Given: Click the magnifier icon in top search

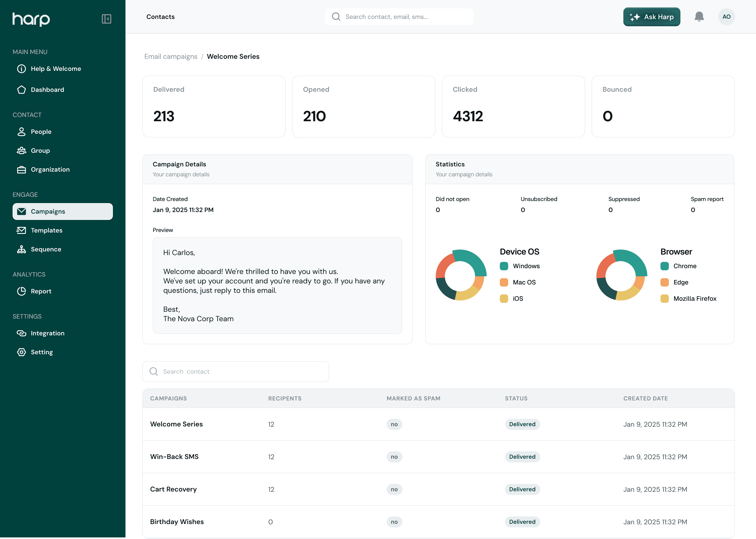Looking at the screenshot, I should [x=336, y=17].
